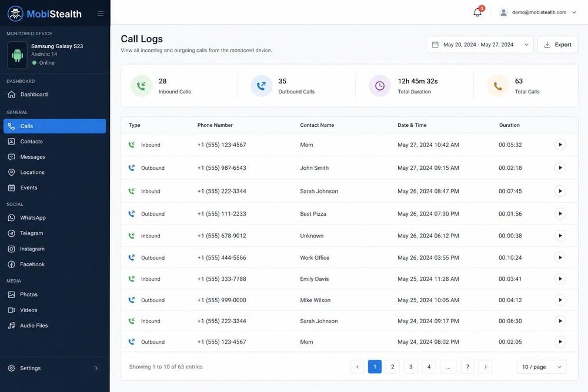Click the pagination ellipsis
This screenshot has width=588, height=392.
click(449, 367)
